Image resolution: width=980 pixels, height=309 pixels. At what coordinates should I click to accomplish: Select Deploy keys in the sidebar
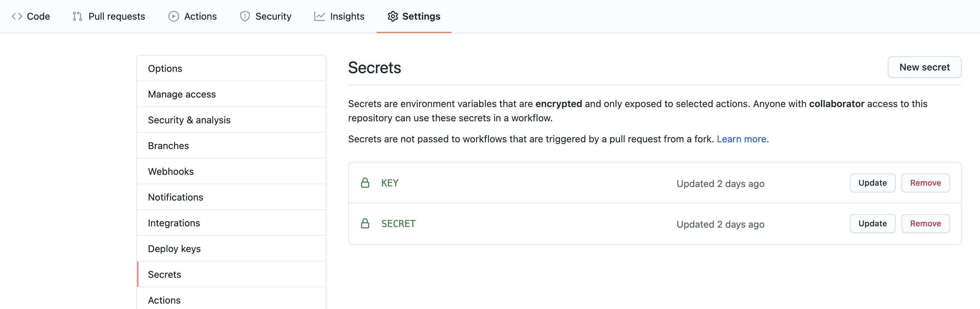pos(174,249)
